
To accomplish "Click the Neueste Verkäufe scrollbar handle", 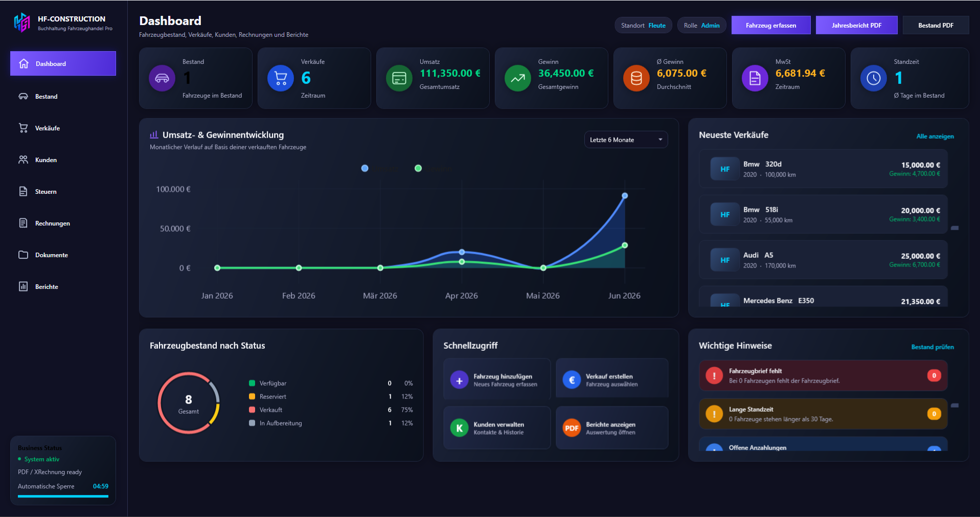I will 954,228.
